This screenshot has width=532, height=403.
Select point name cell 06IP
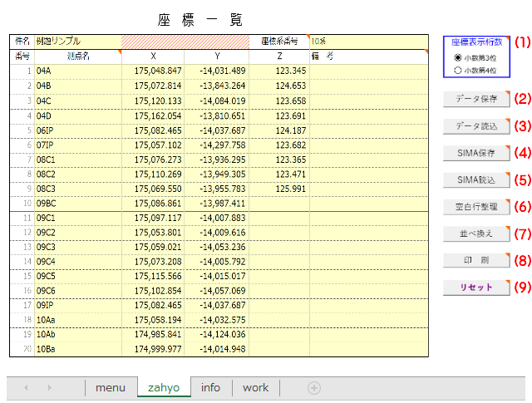click(x=78, y=130)
